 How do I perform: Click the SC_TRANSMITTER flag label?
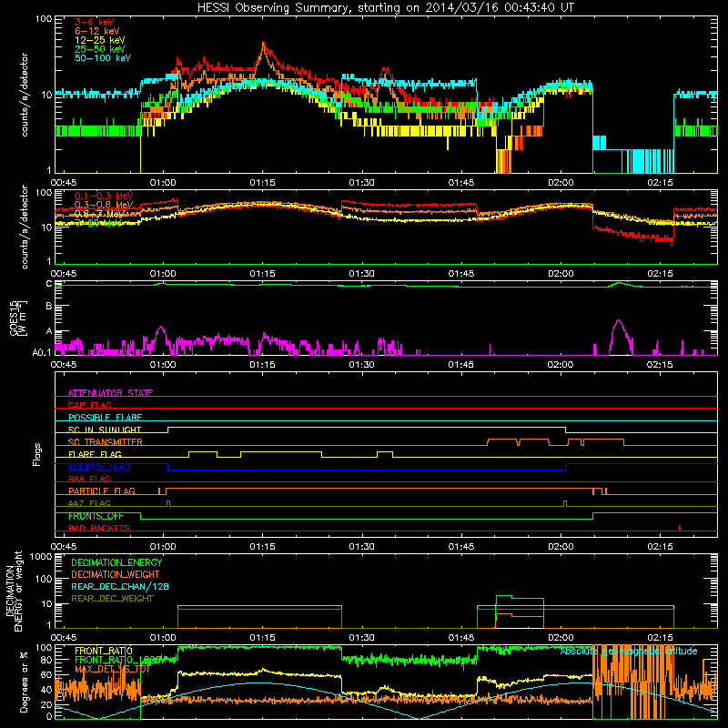(105, 442)
